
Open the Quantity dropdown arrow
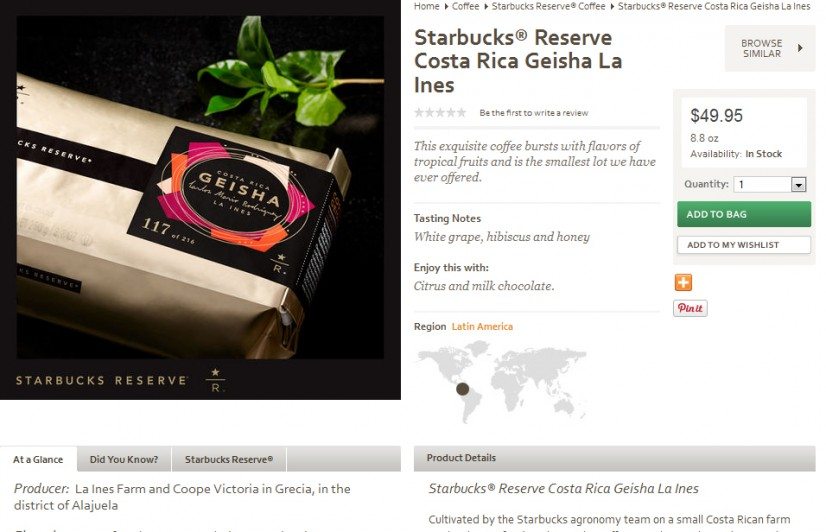(x=799, y=184)
